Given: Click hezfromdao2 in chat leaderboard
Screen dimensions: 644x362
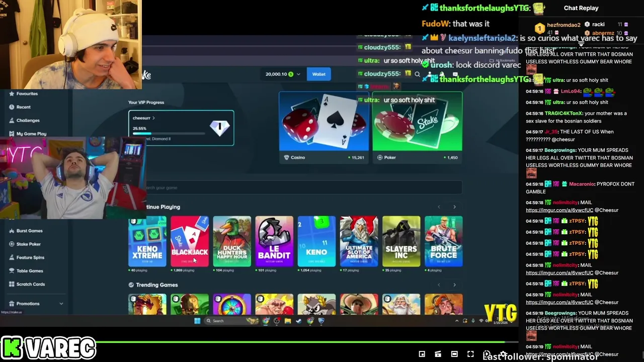Looking at the screenshot, I should tap(563, 25).
